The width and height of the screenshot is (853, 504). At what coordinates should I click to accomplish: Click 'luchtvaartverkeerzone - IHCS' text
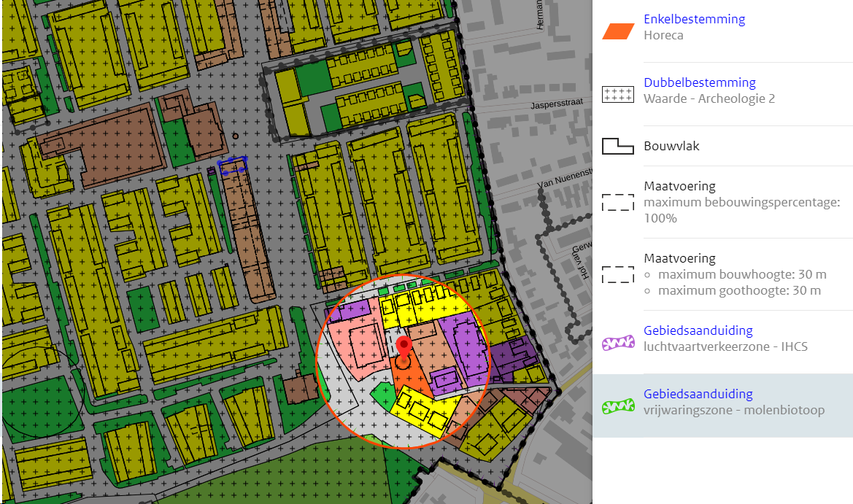coord(725,347)
